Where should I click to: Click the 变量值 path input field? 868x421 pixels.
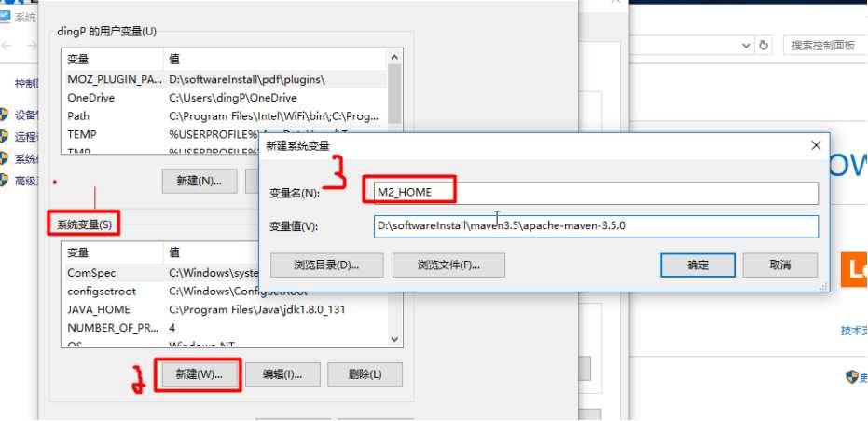pos(596,226)
